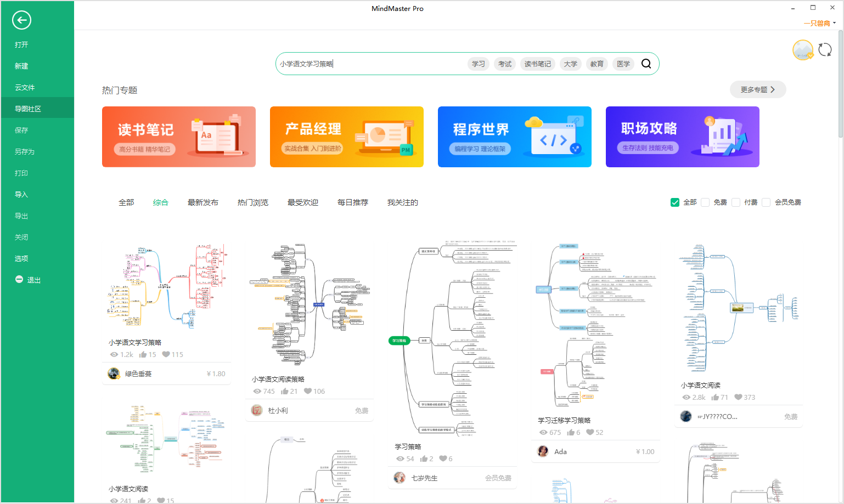The width and height of the screenshot is (844, 504).
Task: Click the heart icon showing 106
Action: (308, 392)
